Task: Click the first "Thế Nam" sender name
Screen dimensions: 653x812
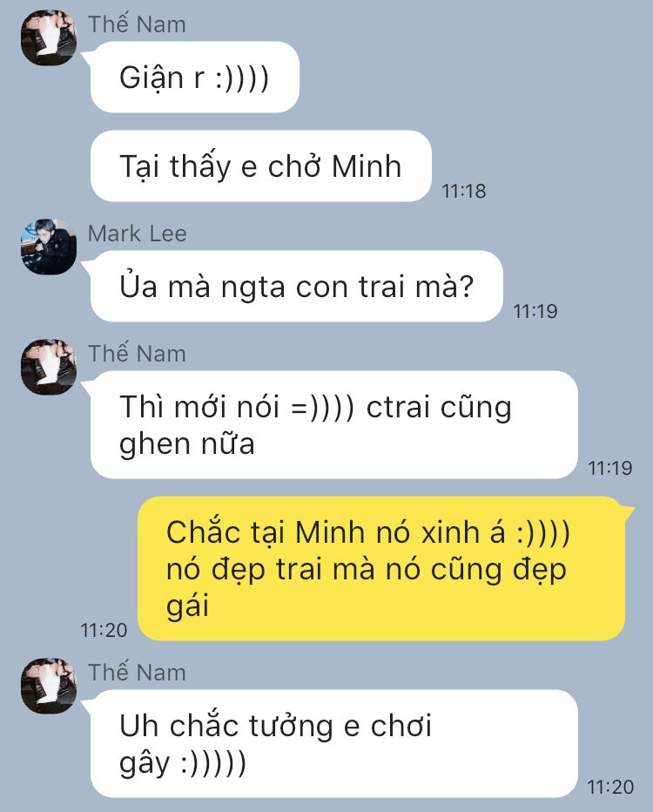Action: click(x=137, y=24)
